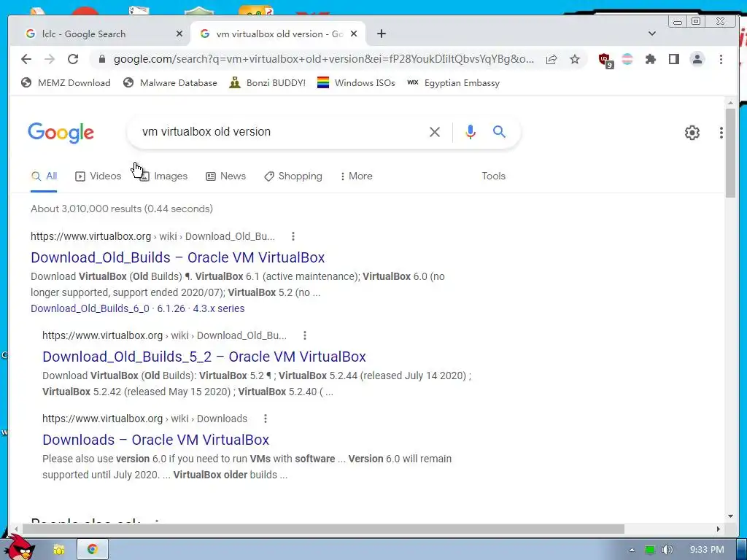Open the 6.1.26 sitelink
Viewport: 747px width, 560px height.
point(171,308)
